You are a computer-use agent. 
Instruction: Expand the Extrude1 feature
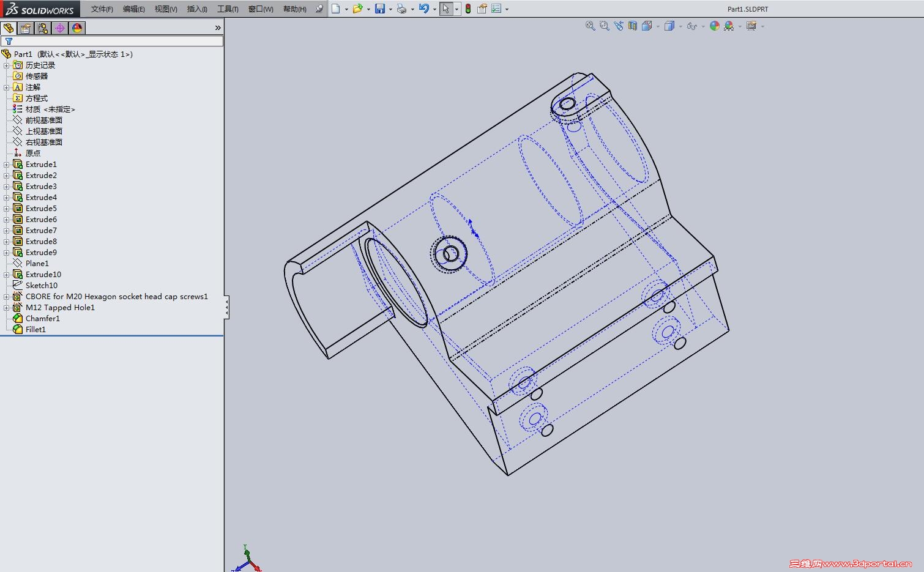pos(7,165)
